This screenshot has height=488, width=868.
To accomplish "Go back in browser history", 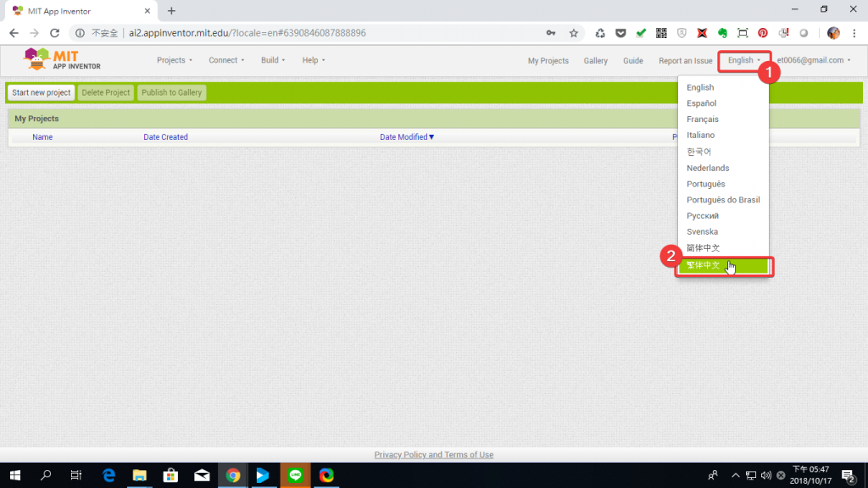I will [14, 33].
